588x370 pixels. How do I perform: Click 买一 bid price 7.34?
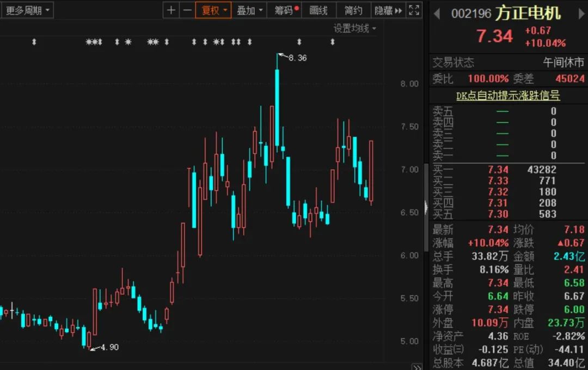498,169
